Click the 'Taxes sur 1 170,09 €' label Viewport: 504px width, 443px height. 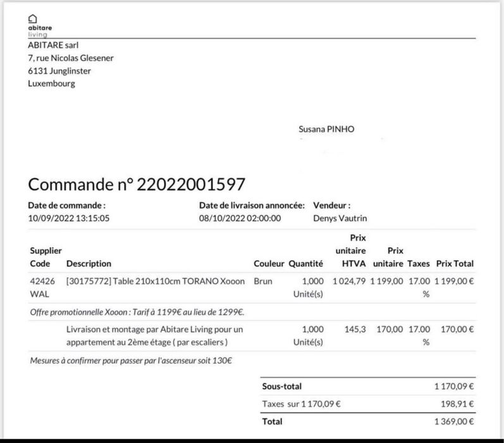coord(301,404)
